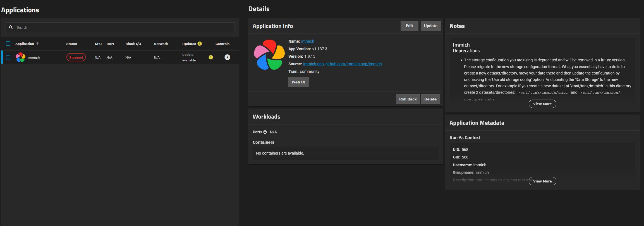Sort by Application column arrow
This screenshot has width=644, height=226.
click(37, 44)
